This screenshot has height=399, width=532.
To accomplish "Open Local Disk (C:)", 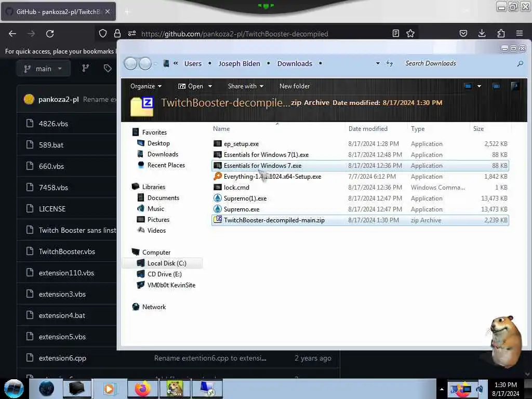I will click(x=167, y=263).
